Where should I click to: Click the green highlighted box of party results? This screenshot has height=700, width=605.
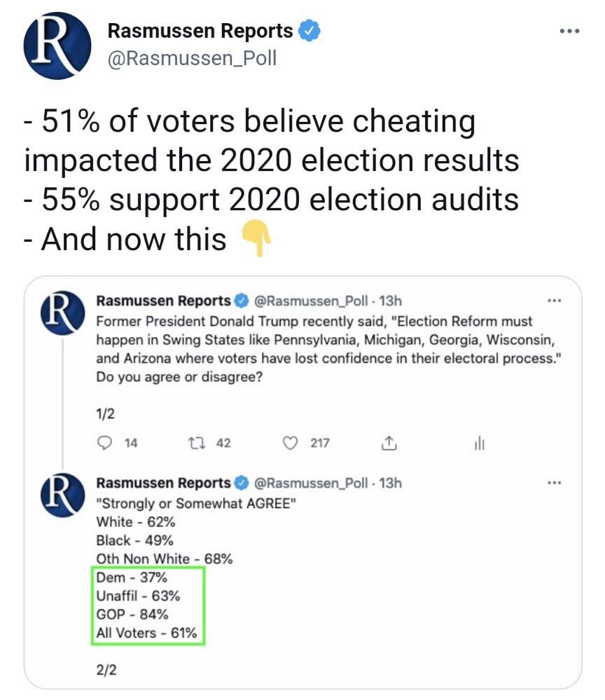148,606
